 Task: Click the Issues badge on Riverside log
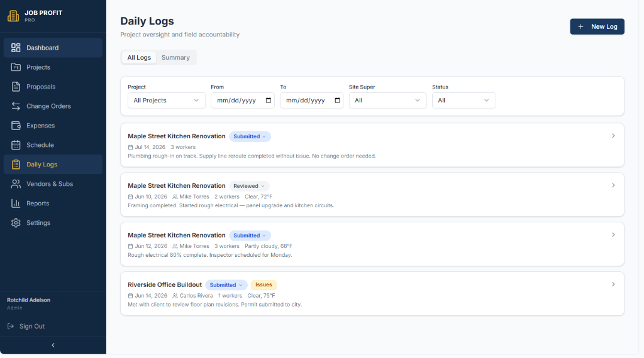264,285
